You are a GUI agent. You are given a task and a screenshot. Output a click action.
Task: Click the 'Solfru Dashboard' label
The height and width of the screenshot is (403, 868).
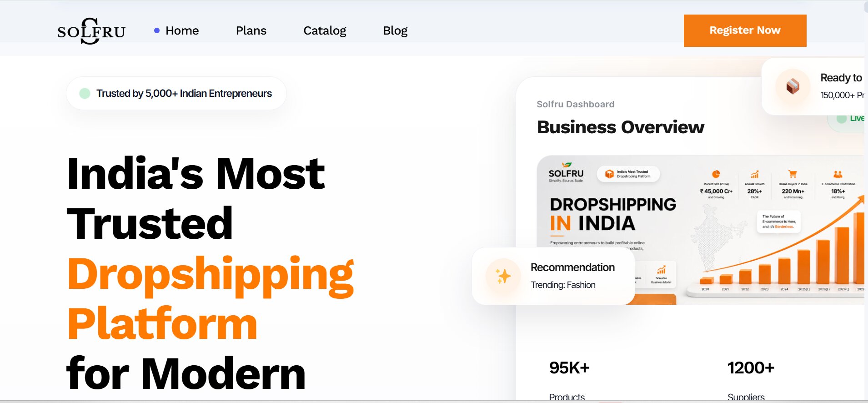pyautogui.click(x=575, y=104)
